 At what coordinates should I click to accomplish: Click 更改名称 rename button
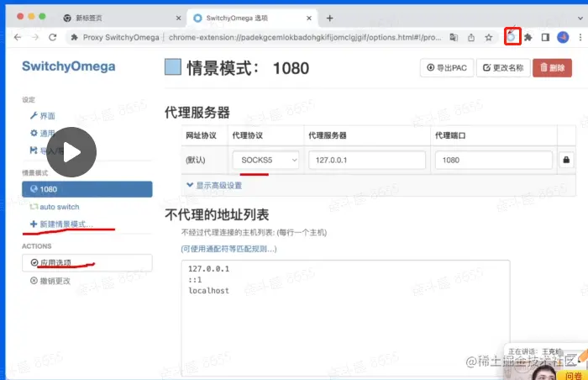click(503, 67)
